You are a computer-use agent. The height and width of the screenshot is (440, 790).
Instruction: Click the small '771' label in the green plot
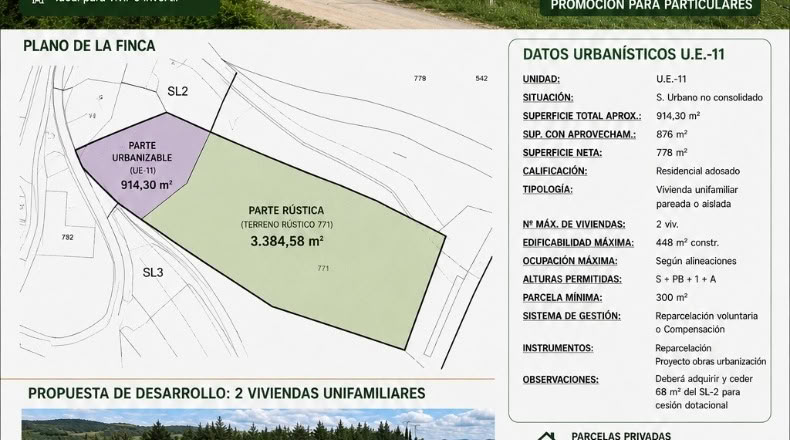click(323, 268)
